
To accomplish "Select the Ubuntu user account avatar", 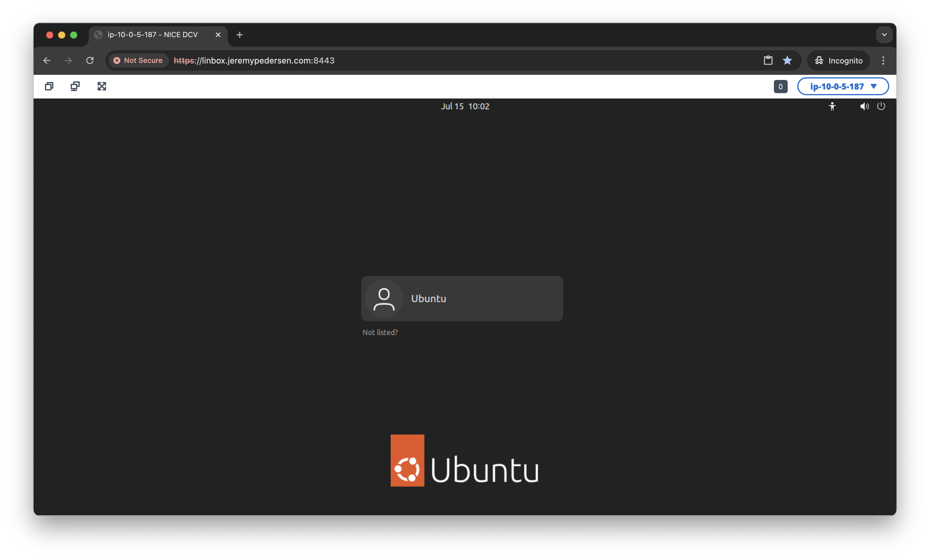I will (x=384, y=298).
